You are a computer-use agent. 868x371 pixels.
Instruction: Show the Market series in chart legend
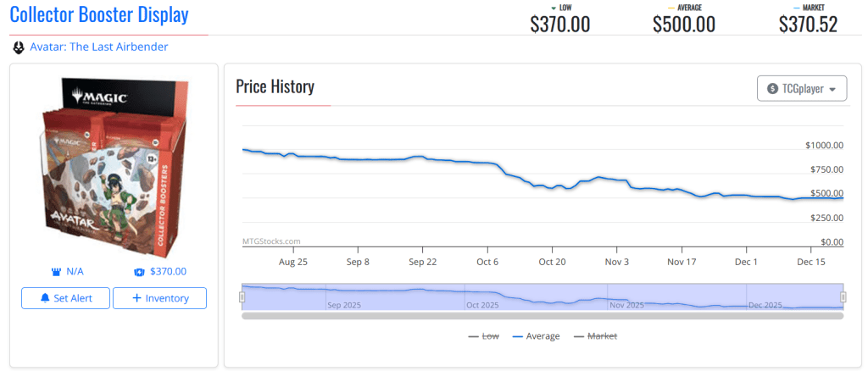point(595,336)
